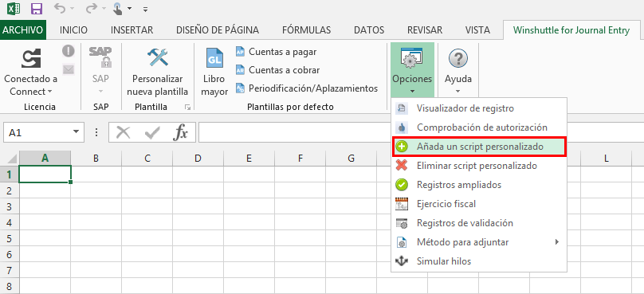644x294 pixels.
Task: Click the Excel application icon
Action: click(x=14, y=8)
